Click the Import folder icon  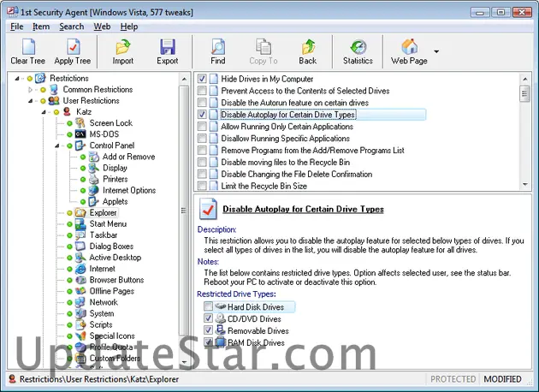click(122, 47)
